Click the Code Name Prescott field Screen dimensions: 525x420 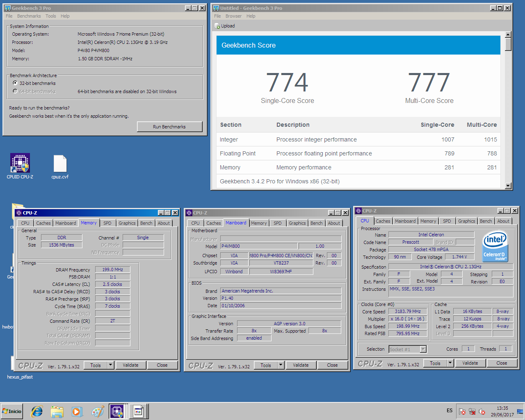411,242
